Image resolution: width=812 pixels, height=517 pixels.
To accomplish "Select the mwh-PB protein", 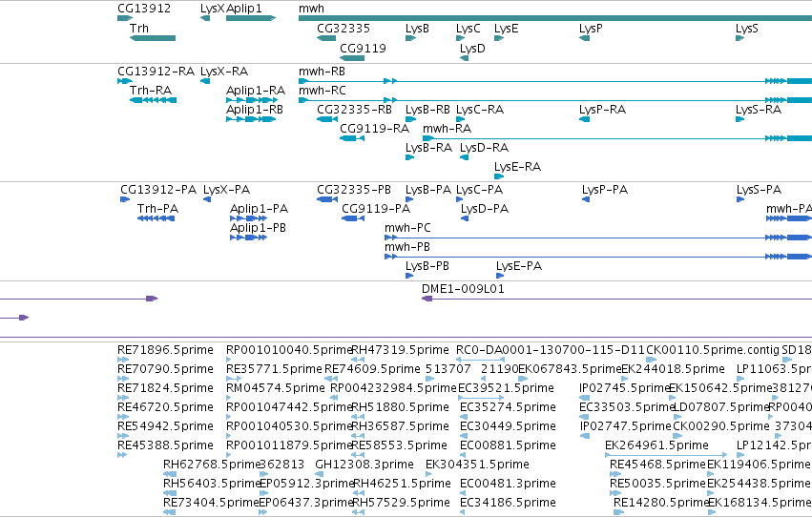I will 598,257.
